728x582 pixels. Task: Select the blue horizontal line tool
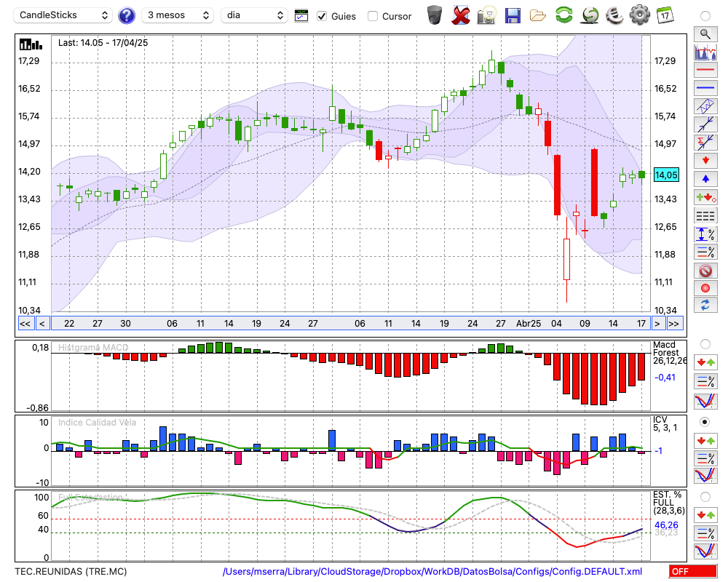pos(705,88)
